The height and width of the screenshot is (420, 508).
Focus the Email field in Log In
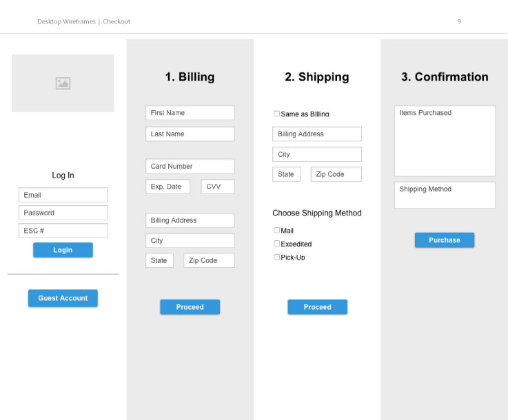(63, 195)
